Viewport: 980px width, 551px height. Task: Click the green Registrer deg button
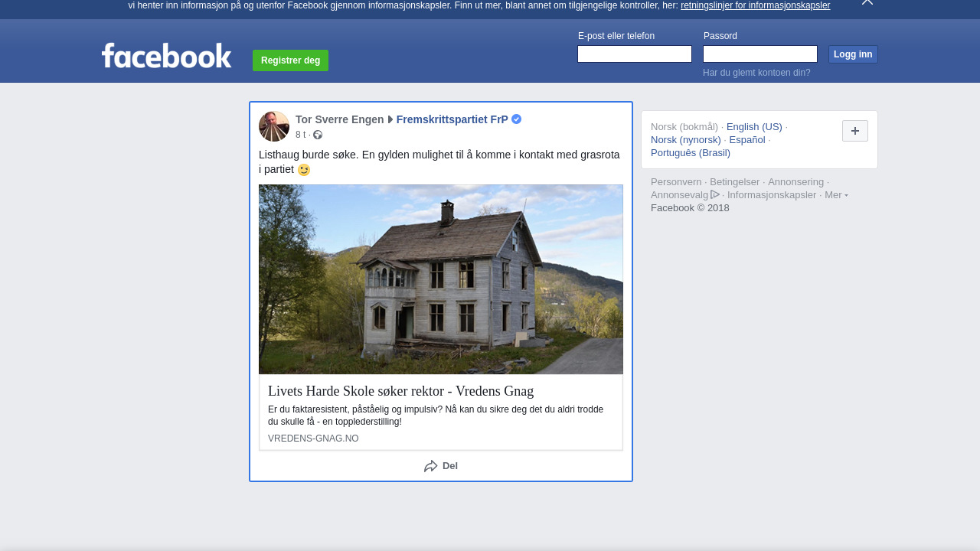(290, 60)
